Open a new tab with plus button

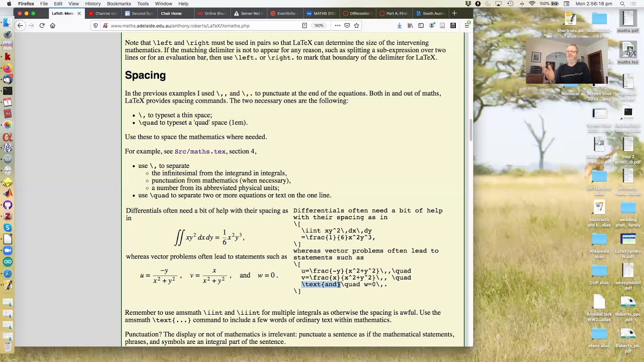pos(454,14)
